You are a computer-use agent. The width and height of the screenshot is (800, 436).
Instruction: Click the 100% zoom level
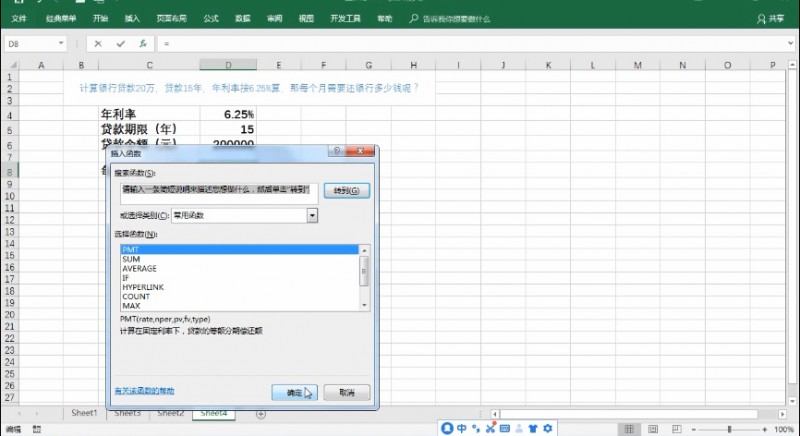point(784,430)
